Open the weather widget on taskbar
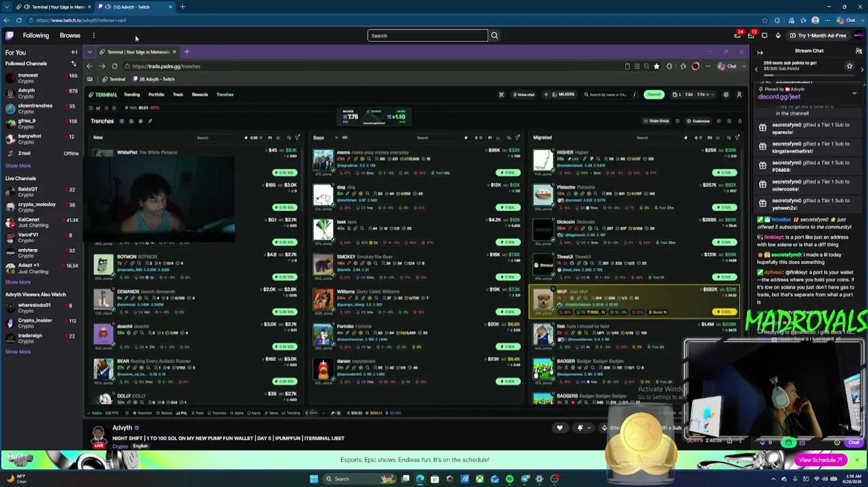868x487 pixels. pyautogui.click(x=16, y=479)
